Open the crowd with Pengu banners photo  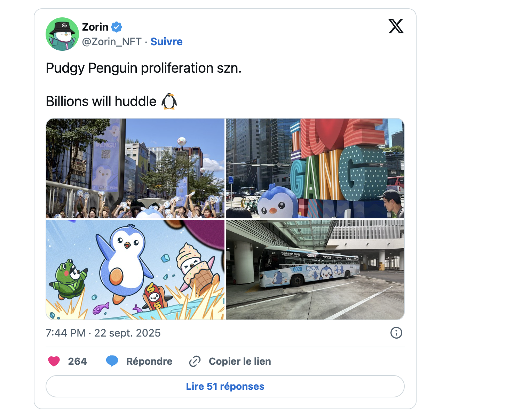pyautogui.click(x=135, y=168)
